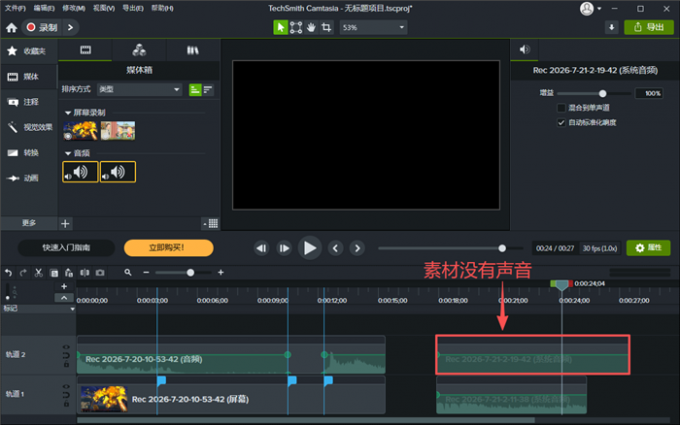Select the arrow edit-mode tool
Screen dimensions: 680x425
click(281, 27)
